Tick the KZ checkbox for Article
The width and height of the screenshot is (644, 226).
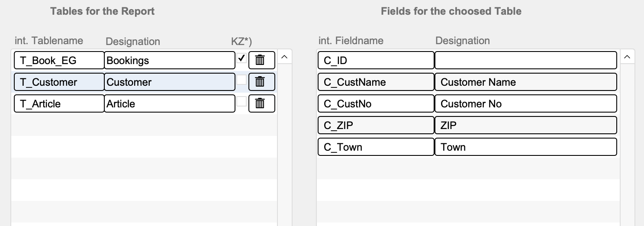[x=241, y=101]
